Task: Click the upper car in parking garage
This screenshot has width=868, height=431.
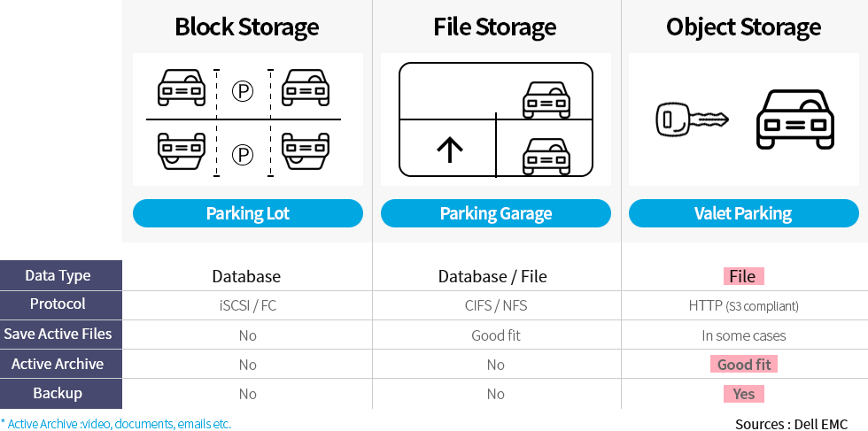Action: pyautogui.click(x=546, y=98)
